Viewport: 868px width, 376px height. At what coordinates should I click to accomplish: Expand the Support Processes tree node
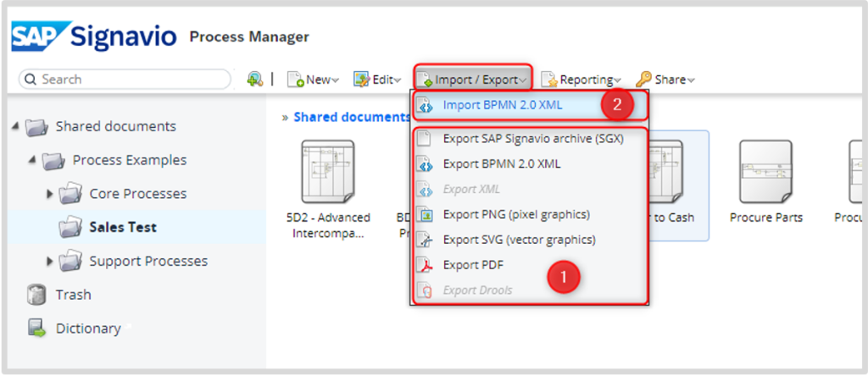(x=50, y=261)
